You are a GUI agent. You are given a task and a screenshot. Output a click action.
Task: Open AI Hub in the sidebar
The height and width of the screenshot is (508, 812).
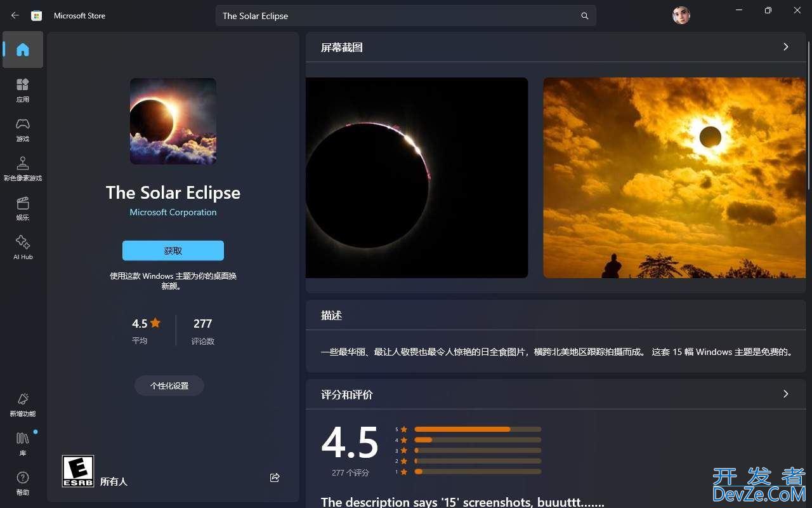pyautogui.click(x=23, y=248)
